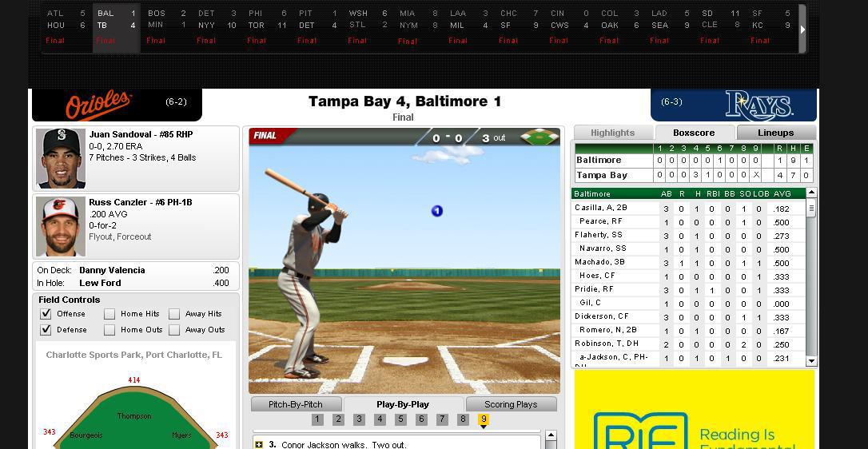Viewport: 868px width, 449px height.
Task: Open the Play-By-Play tab
Action: pos(403,404)
